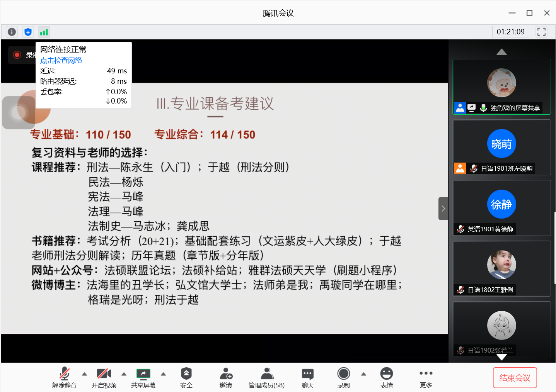Open the More (更多) menu
Viewport: 556px width, 392px height.
click(426, 377)
